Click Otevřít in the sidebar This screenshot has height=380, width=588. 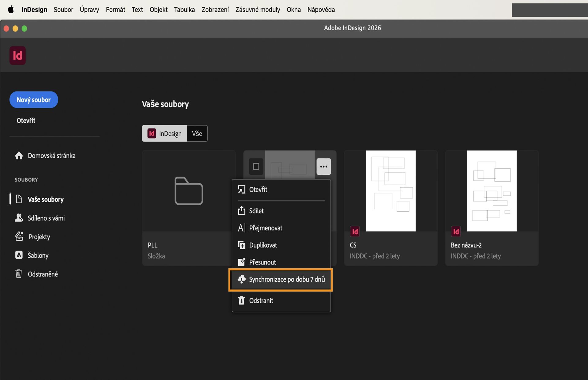[x=26, y=120]
